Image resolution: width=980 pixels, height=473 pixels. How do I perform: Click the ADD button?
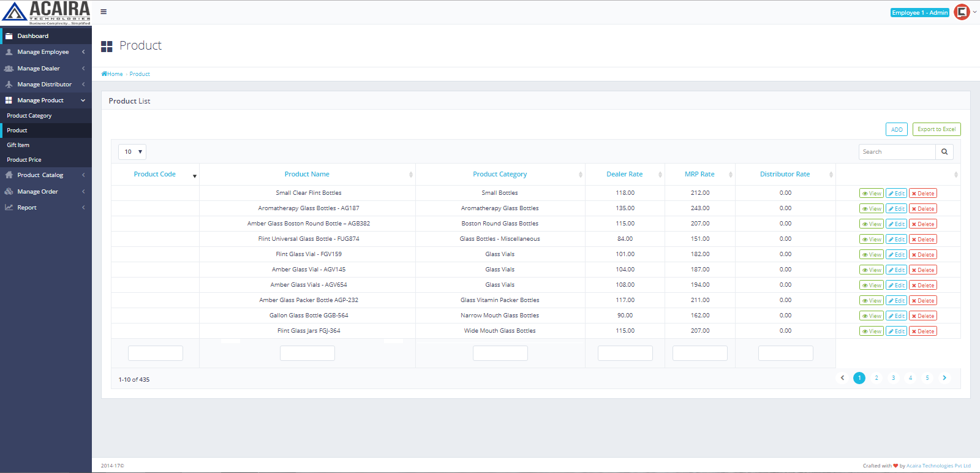[896, 129]
